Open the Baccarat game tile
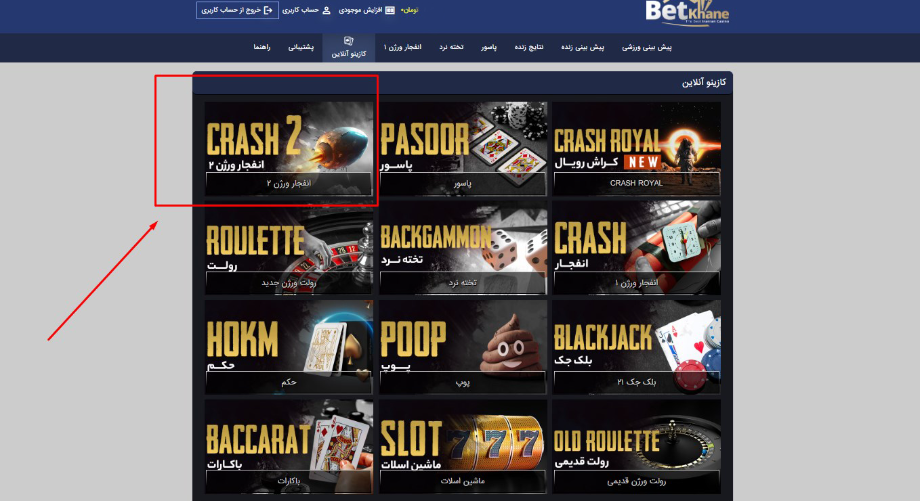This screenshot has height=501, width=920. click(x=289, y=446)
